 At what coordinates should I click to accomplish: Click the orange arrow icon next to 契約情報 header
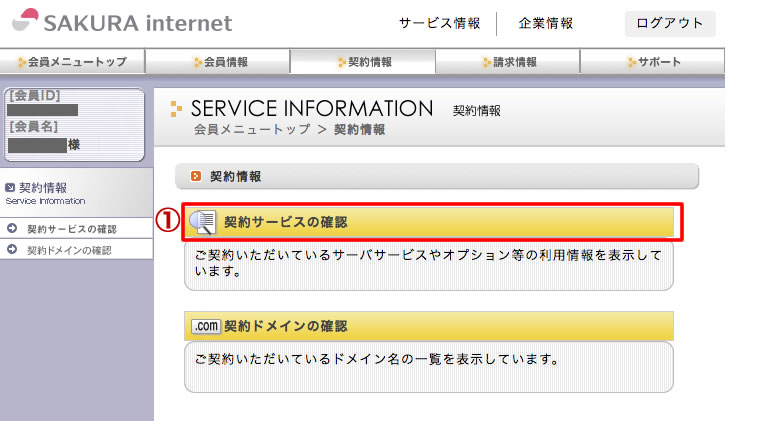196,176
